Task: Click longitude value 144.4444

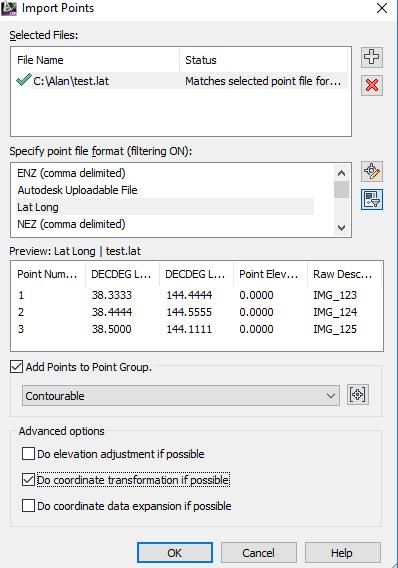Action: pyautogui.click(x=189, y=295)
